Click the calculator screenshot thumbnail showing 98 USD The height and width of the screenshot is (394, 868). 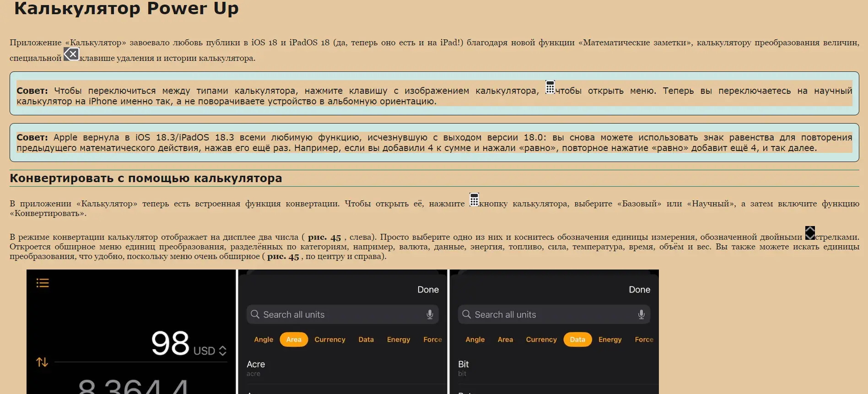point(131,332)
